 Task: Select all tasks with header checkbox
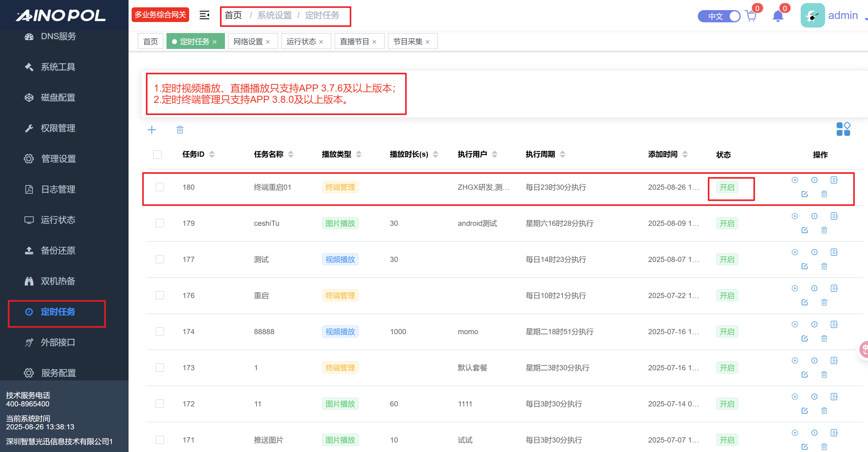click(157, 155)
